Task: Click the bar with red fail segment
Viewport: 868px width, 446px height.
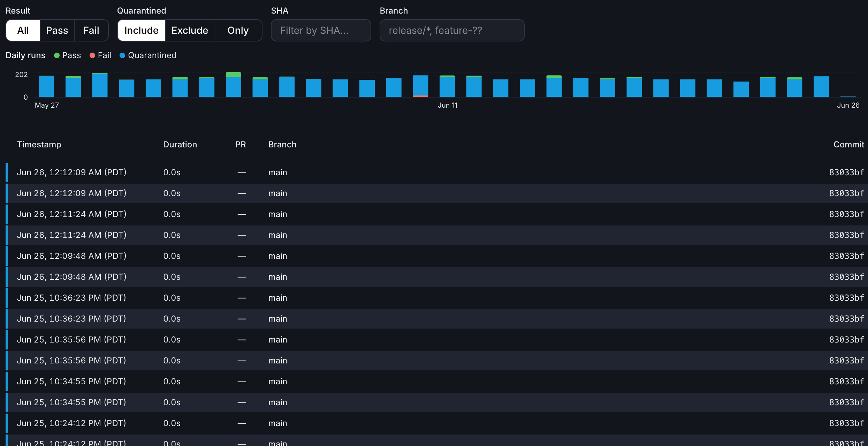Action: tap(420, 86)
